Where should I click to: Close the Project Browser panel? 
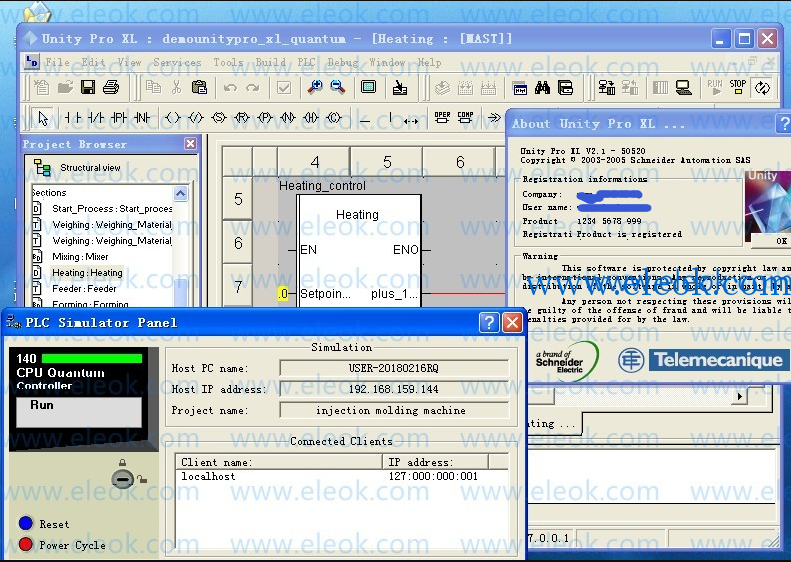tap(190, 144)
